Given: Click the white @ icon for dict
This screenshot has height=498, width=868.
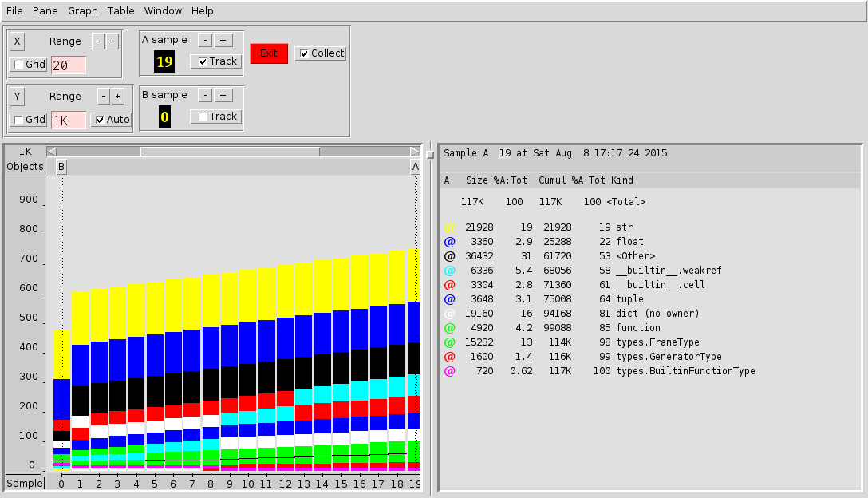Looking at the screenshot, I should tap(449, 314).
